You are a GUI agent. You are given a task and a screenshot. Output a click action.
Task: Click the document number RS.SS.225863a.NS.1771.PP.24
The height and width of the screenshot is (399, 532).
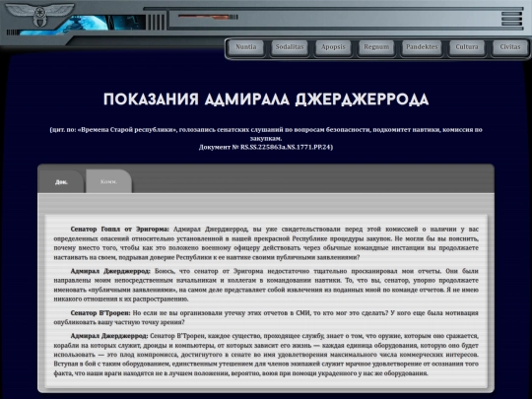coord(286,147)
